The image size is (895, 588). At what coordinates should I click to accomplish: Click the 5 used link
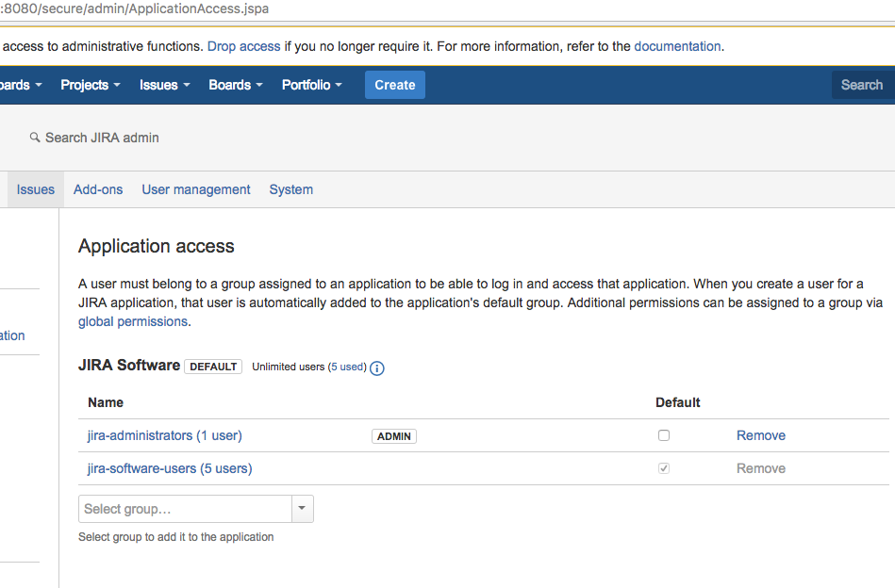pos(347,367)
